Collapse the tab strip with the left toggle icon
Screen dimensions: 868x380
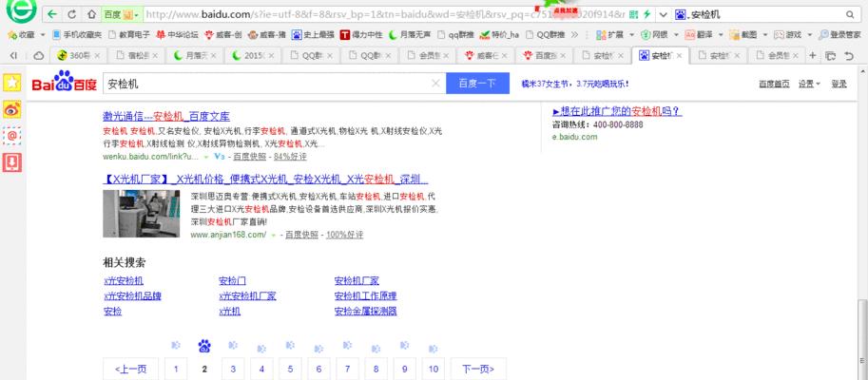[14, 55]
